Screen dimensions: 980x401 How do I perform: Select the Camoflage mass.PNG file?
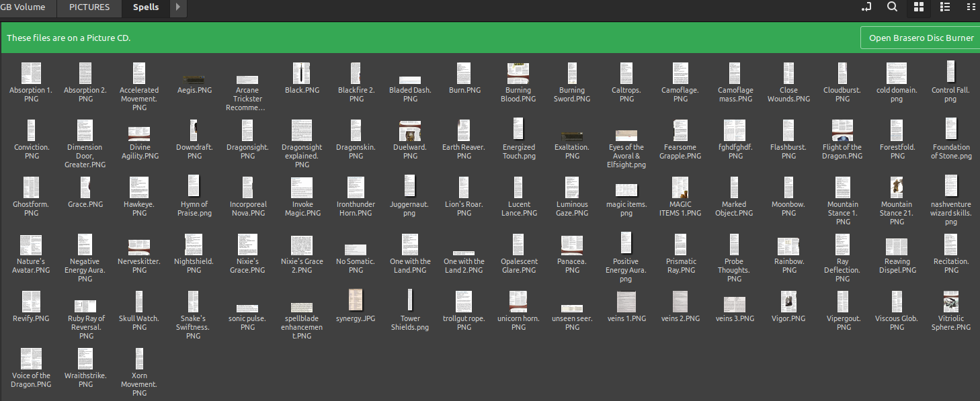point(735,83)
